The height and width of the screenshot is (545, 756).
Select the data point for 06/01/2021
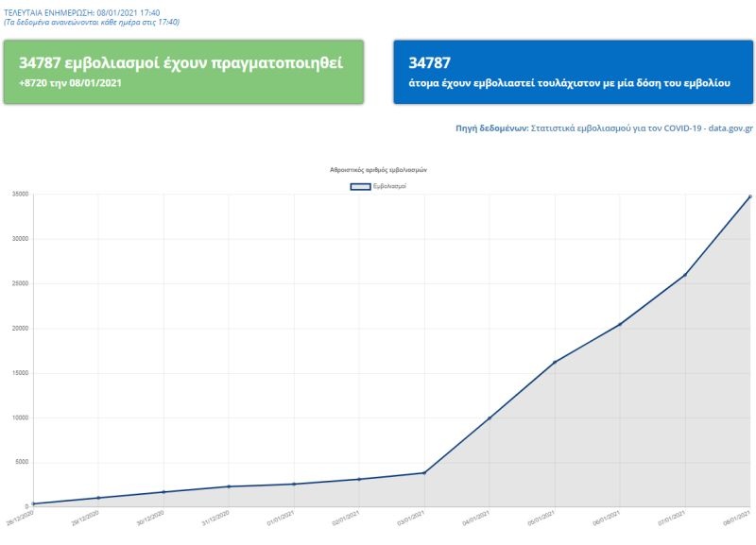click(x=620, y=324)
